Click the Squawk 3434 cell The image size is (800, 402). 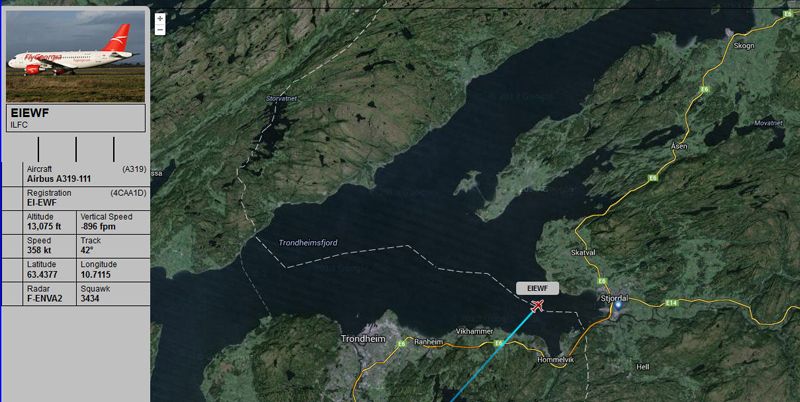113,293
